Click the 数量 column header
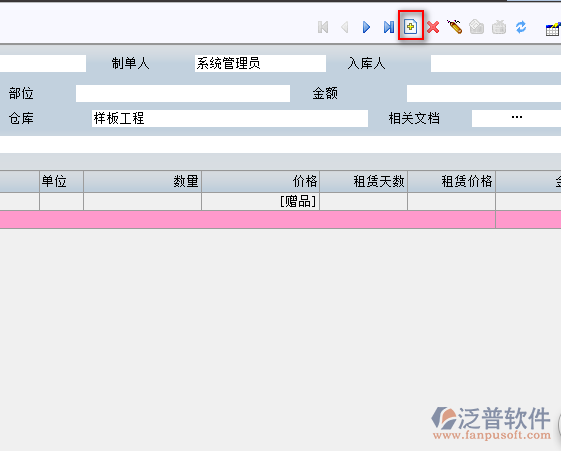561x451 pixels. pyautogui.click(x=142, y=181)
